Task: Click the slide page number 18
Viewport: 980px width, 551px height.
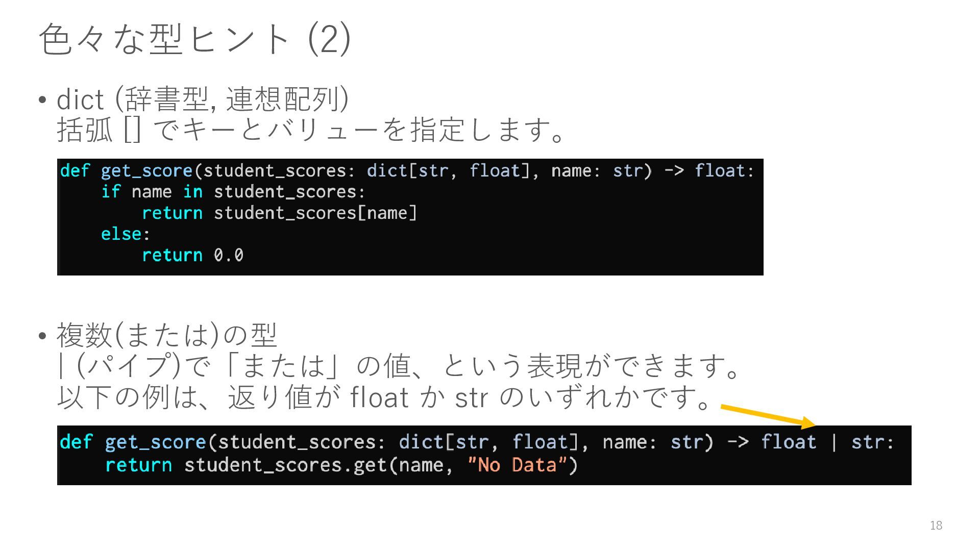Action: tap(936, 525)
